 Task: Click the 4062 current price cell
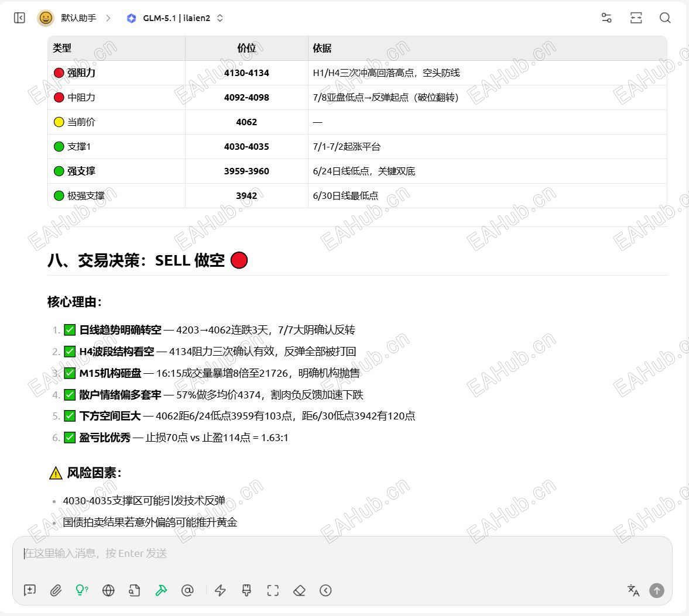[246, 122]
